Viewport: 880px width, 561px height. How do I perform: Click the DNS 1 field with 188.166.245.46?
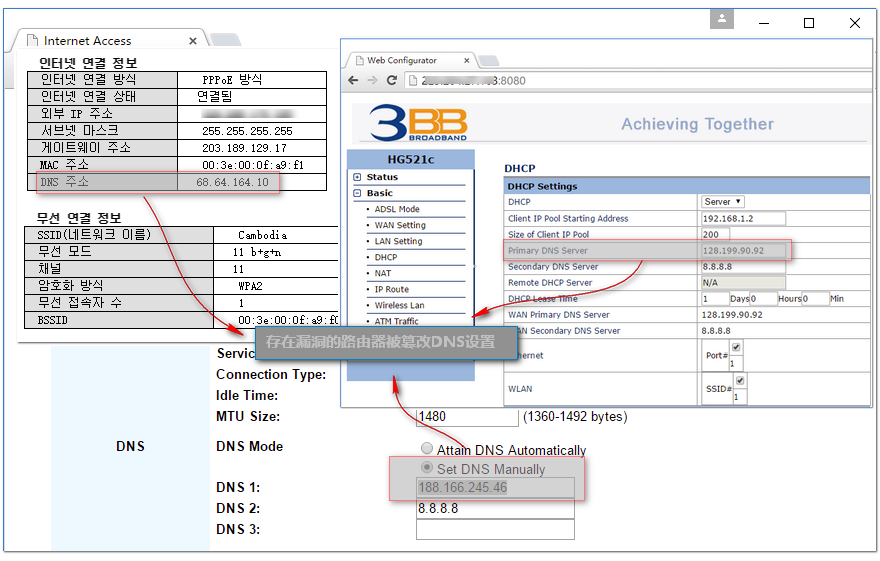click(x=496, y=488)
